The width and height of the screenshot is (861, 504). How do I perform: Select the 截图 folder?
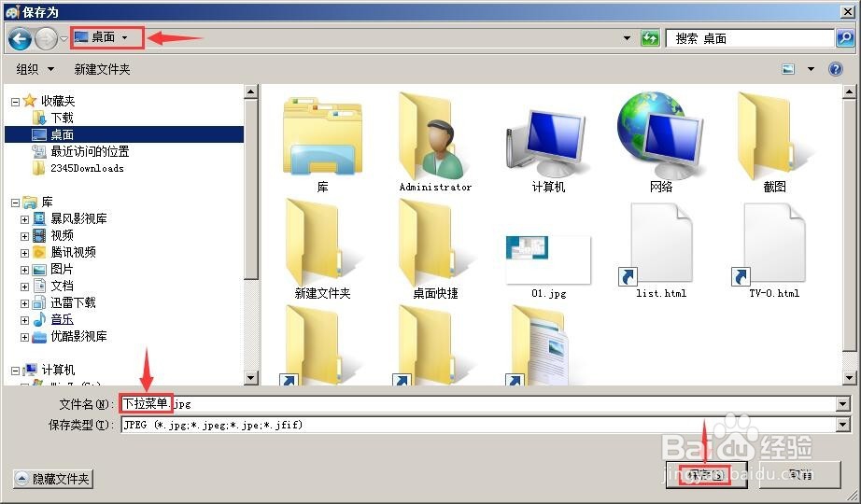click(x=774, y=143)
